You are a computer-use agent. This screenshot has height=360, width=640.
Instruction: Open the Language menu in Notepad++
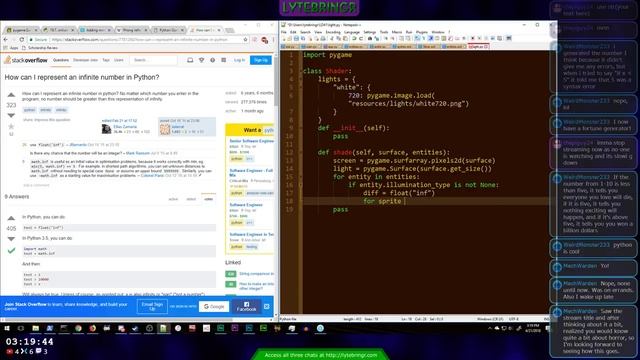click(x=352, y=32)
